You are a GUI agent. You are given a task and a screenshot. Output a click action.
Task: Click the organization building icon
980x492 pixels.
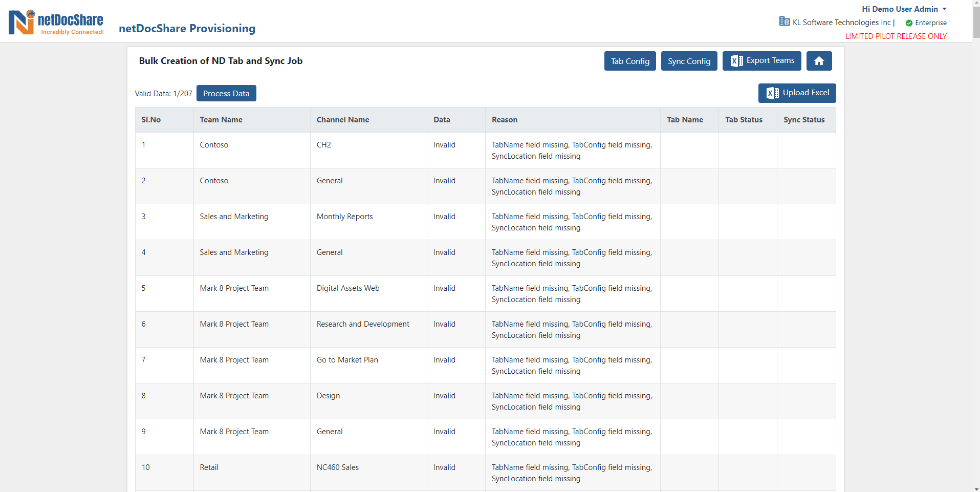(784, 22)
